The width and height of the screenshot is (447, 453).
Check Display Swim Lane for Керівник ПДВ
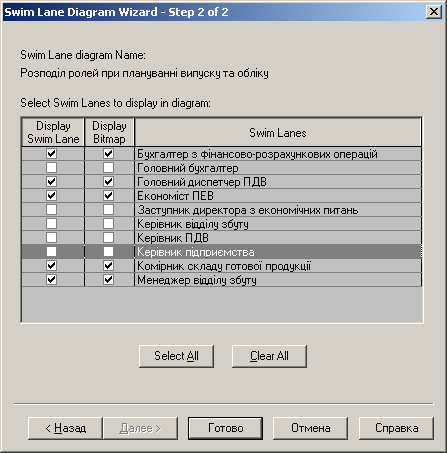[51, 238]
